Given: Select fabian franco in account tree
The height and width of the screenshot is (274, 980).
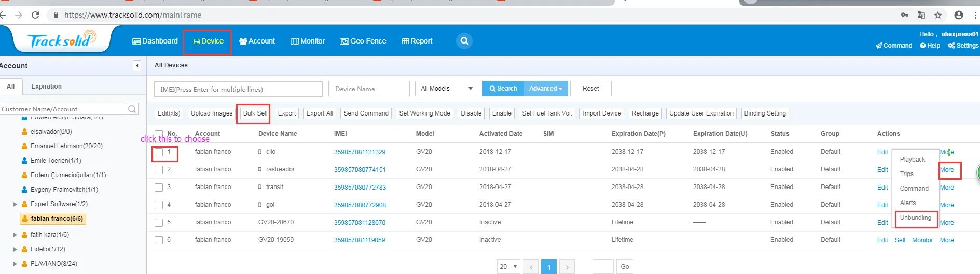Looking at the screenshot, I should tap(52, 219).
